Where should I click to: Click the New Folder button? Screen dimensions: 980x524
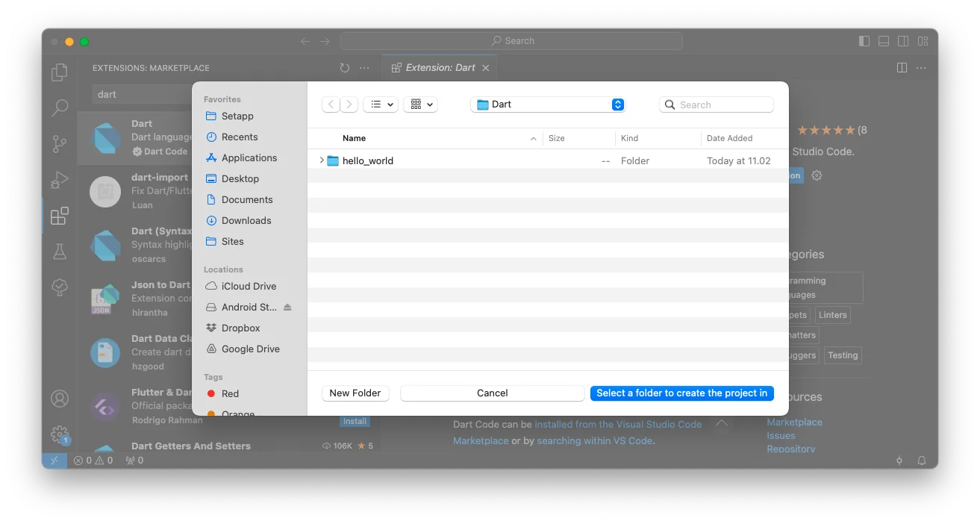(355, 393)
